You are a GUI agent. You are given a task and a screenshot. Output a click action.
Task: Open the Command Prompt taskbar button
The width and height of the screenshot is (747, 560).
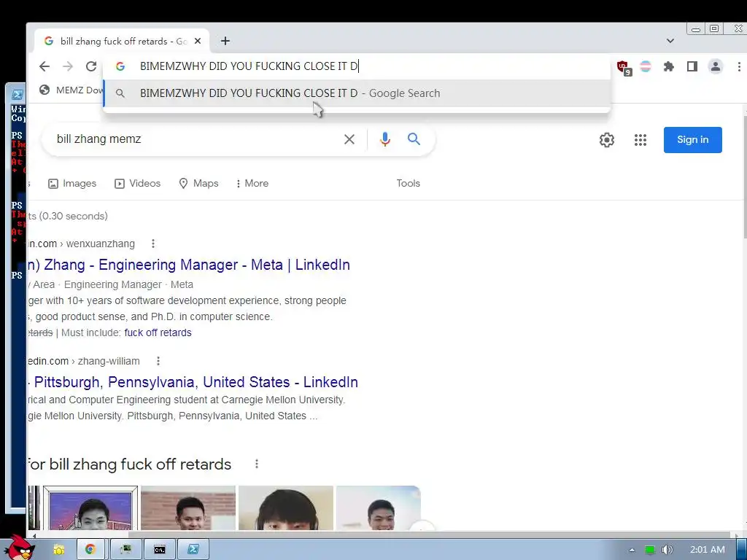point(160,550)
